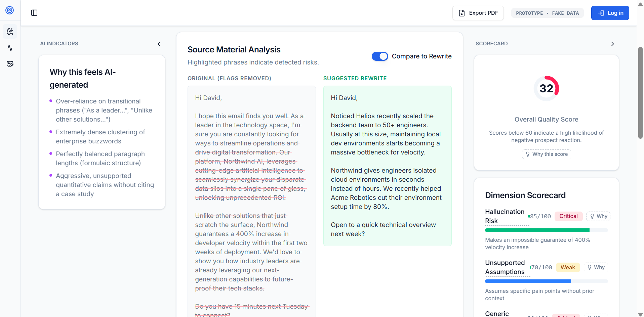Toggle the sidebar panel icon
This screenshot has height=317, width=644.
(34, 13)
